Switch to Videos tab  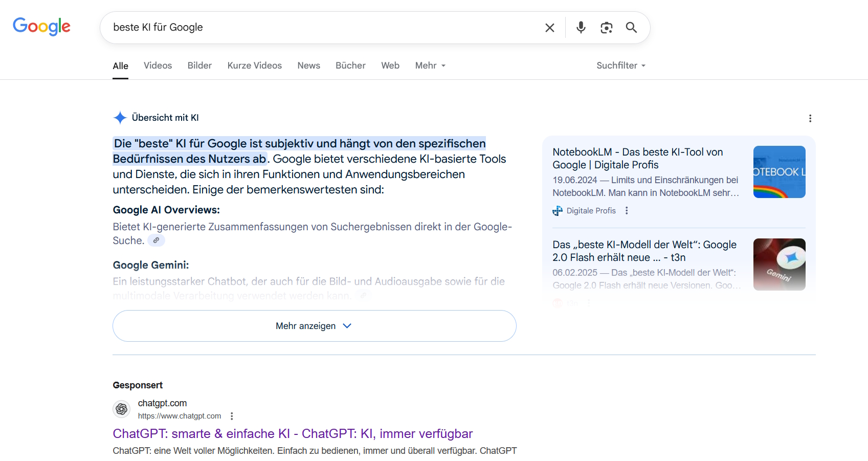pos(158,65)
